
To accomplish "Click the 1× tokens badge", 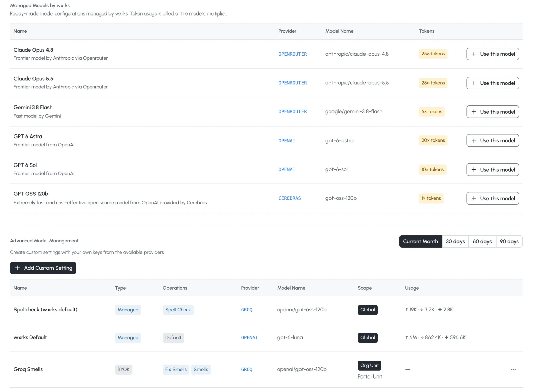I will point(431,198).
